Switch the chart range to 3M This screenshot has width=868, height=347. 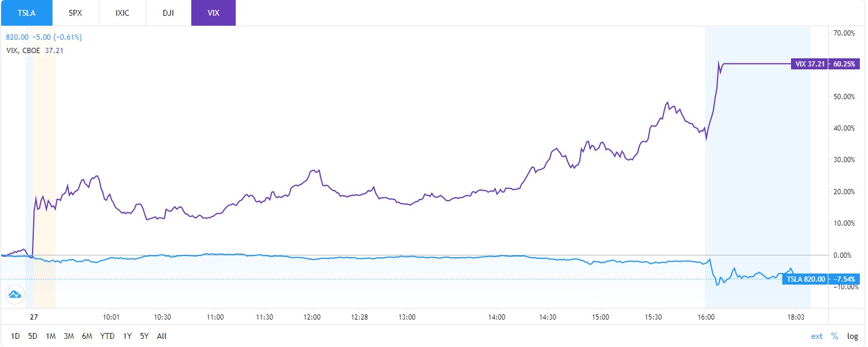pos(69,336)
